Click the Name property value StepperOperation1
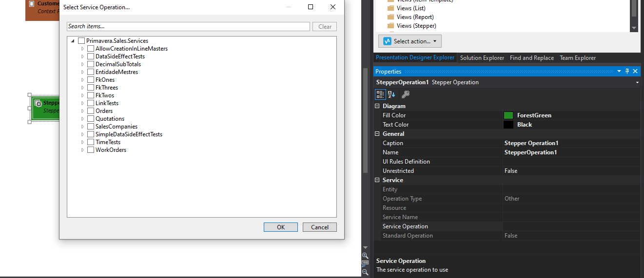The height and width of the screenshot is (278, 644). (571, 152)
